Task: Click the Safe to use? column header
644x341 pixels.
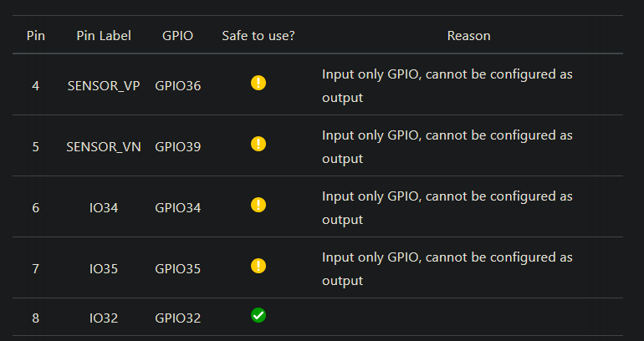Action: coord(258,36)
